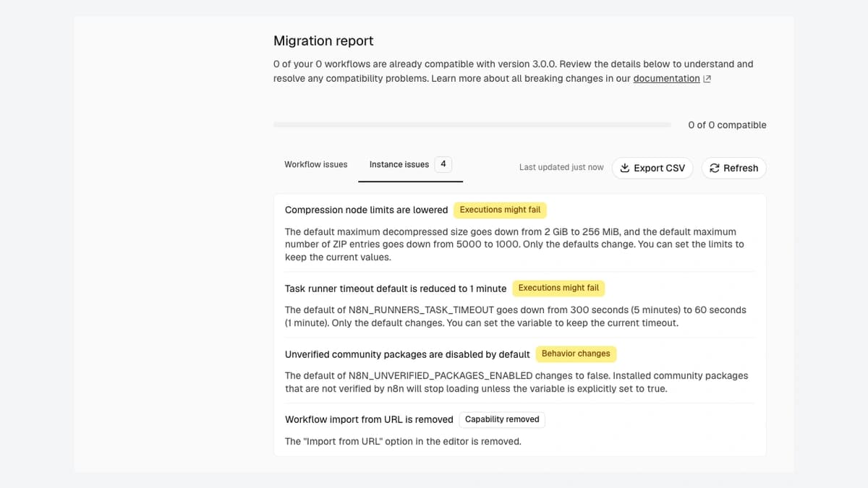Select 'Unverified community packages are disabled' heading
The width and height of the screenshot is (868, 488).
coord(407,354)
